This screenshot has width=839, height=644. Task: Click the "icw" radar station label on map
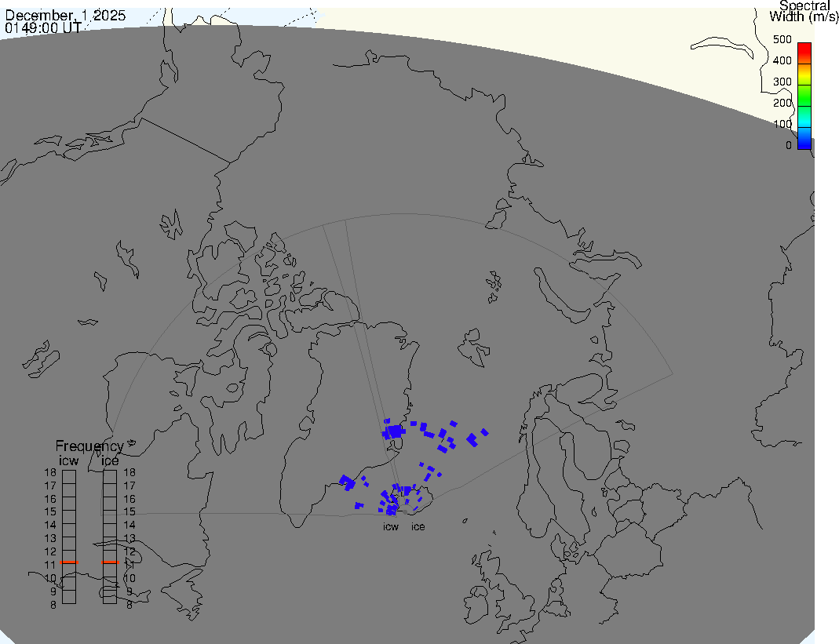coord(391,527)
